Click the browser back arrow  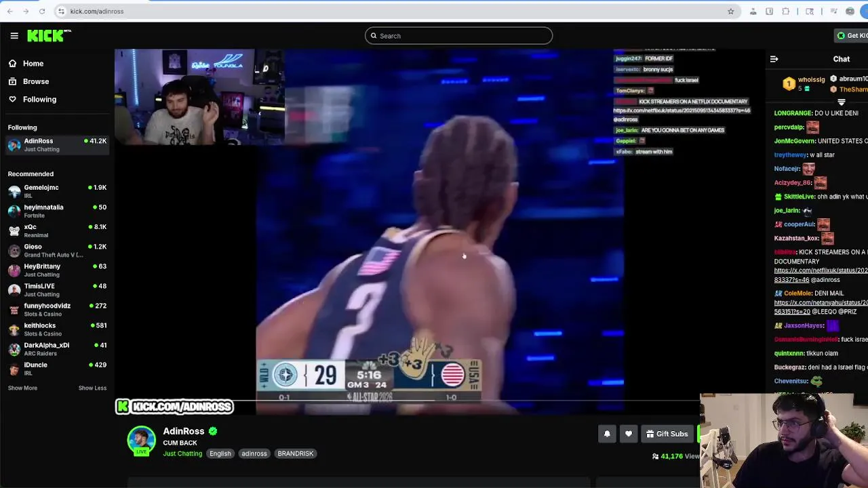point(9,12)
